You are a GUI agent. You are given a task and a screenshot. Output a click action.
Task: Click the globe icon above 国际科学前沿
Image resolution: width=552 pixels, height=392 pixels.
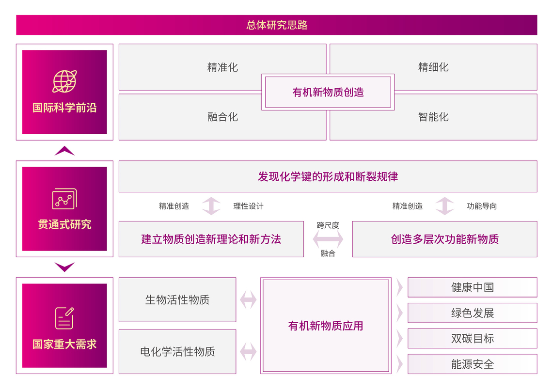pos(64,81)
